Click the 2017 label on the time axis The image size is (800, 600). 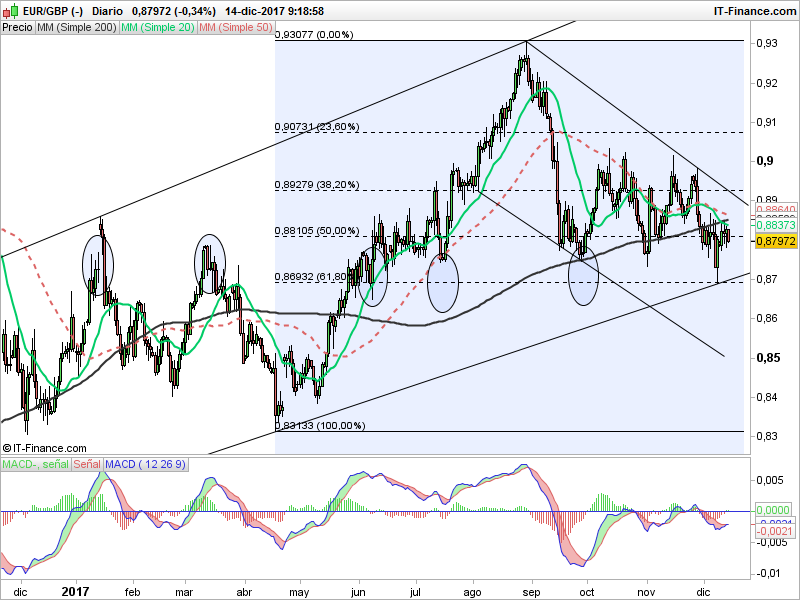point(76,592)
